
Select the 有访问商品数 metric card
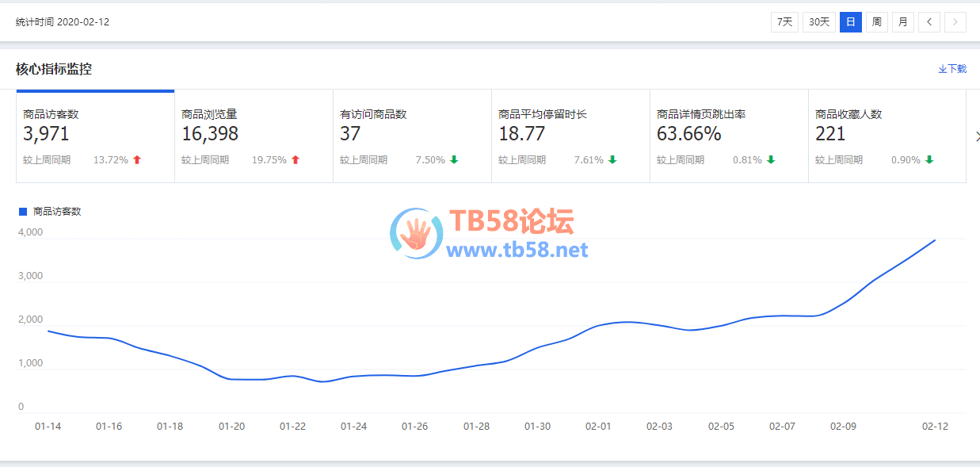412,136
